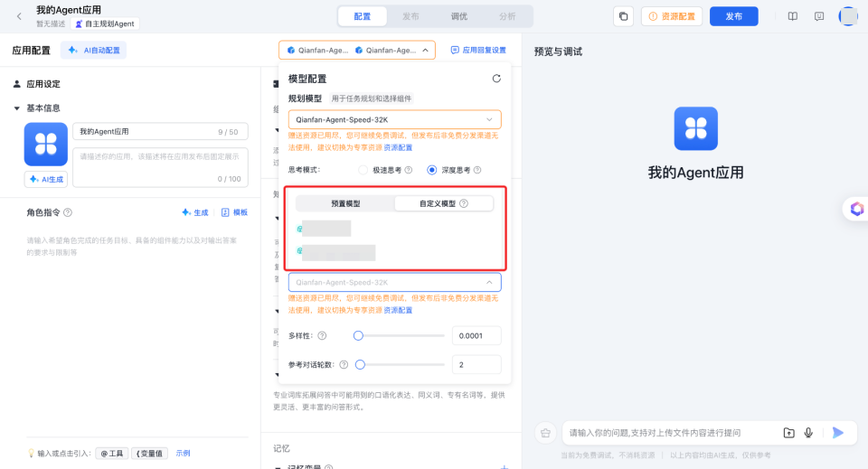Image resolution: width=868 pixels, height=469 pixels.
Task: Click the blue 发布 button
Action: tap(734, 16)
